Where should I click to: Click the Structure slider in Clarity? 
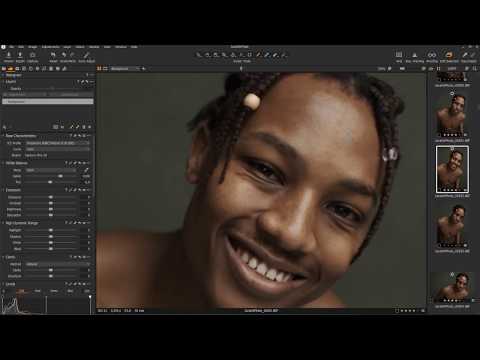point(51,276)
